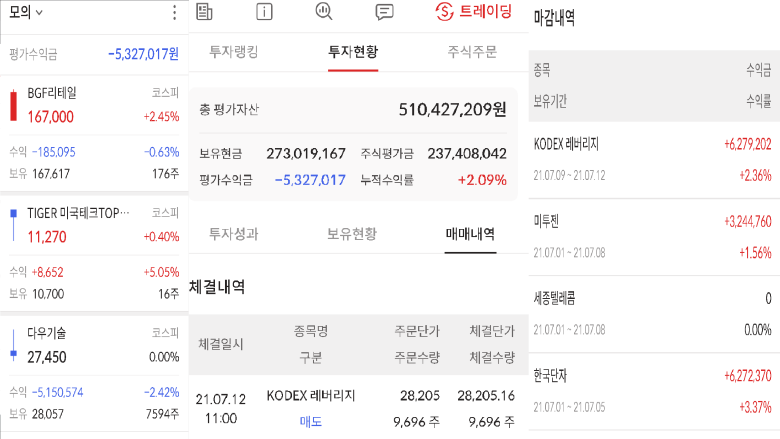Click BGF리테일 price 167,000
780x439 pixels.
[x=50, y=117]
